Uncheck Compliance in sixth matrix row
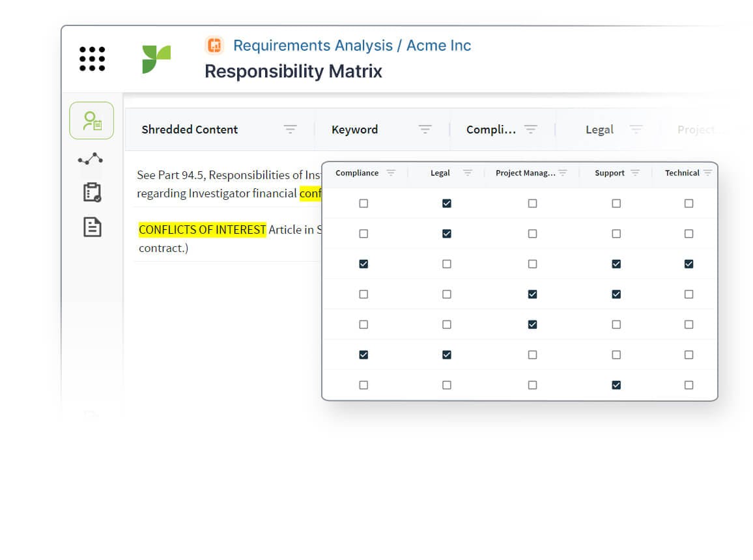 click(363, 355)
